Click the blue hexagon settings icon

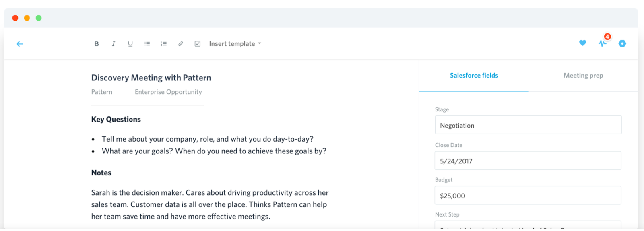622,43
